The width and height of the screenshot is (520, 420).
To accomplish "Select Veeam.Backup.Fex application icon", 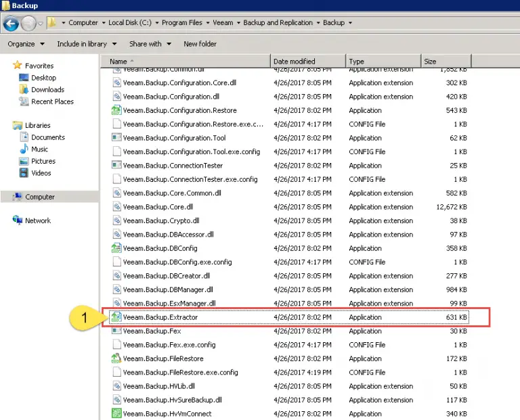I will click(x=116, y=331).
